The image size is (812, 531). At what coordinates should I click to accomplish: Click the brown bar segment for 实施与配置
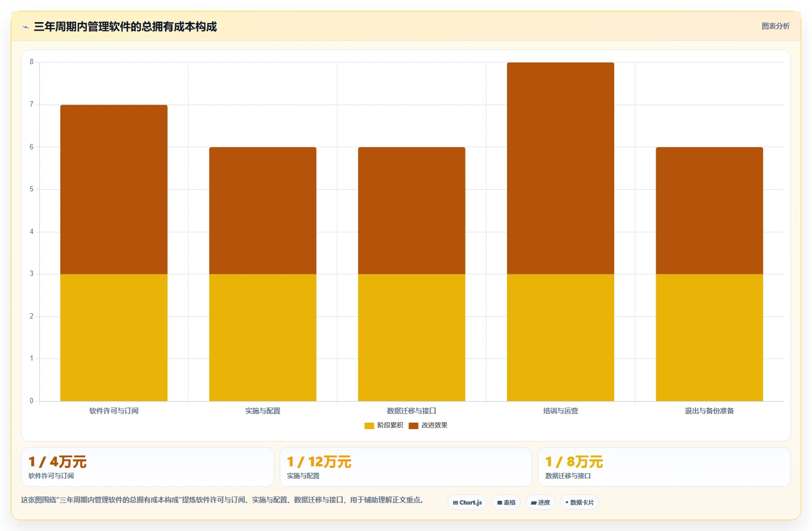click(x=262, y=210)
